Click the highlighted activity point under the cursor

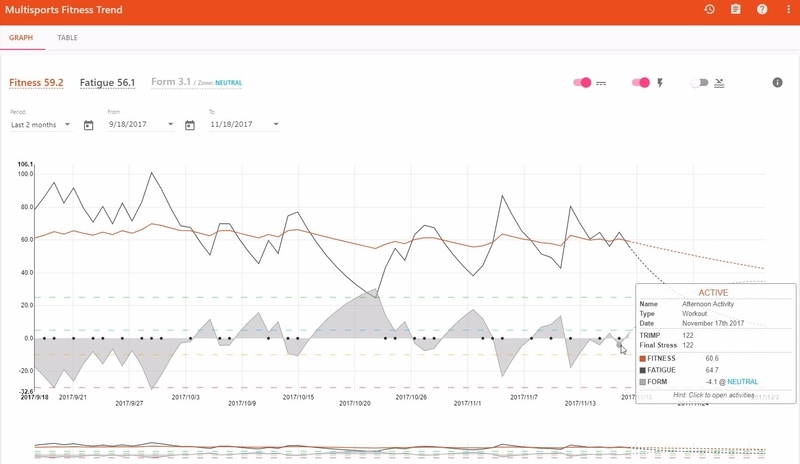click(x=619, y=345)
